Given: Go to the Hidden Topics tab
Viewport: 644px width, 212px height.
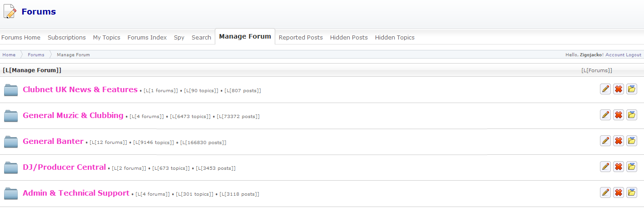Looking at the screenshot, I should [395, 38].
